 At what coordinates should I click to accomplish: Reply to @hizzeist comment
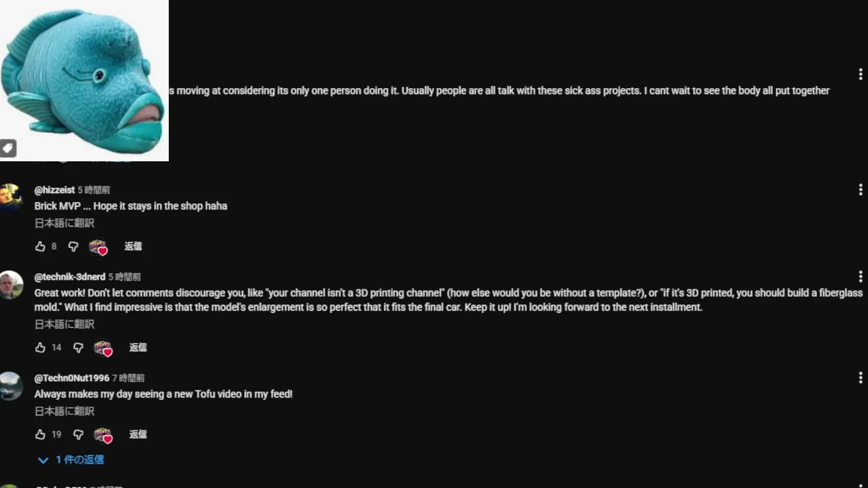click(x=133, y=247)
